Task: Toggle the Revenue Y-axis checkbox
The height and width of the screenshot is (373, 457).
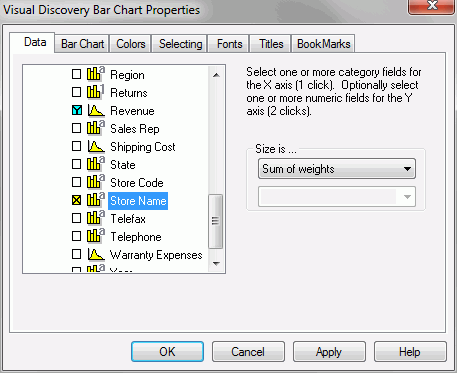Action: click(x=77, y=110)
